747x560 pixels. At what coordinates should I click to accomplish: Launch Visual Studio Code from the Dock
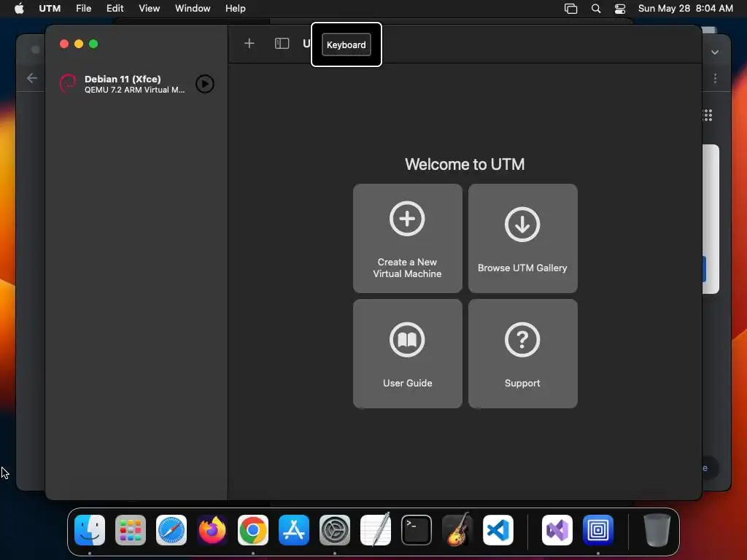[498, 529]
